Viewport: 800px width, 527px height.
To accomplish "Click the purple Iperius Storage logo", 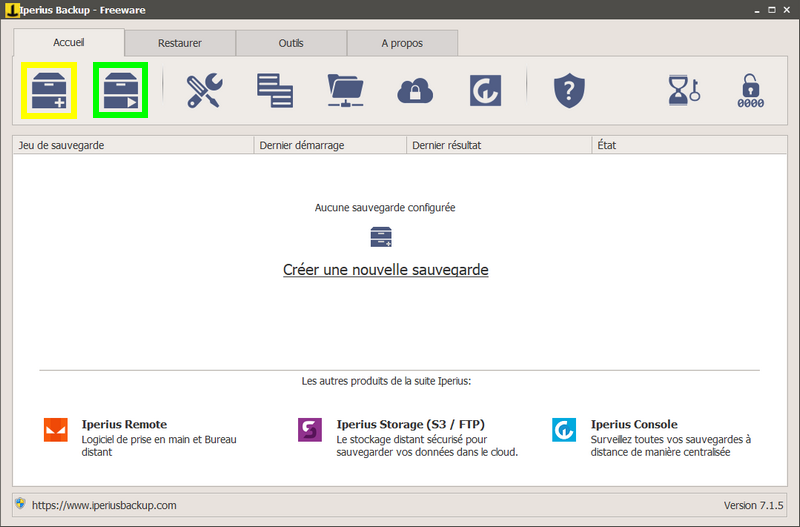I will coord(310,430).
